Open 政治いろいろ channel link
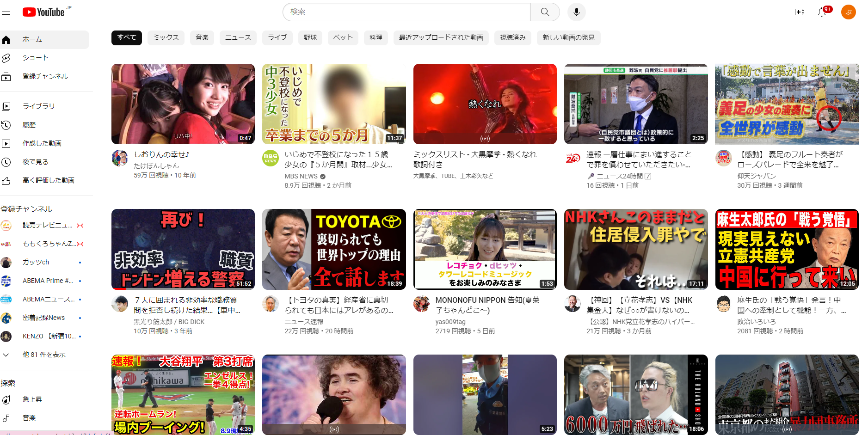The height and width of the screenshot is (435, 868). (757, 322)
